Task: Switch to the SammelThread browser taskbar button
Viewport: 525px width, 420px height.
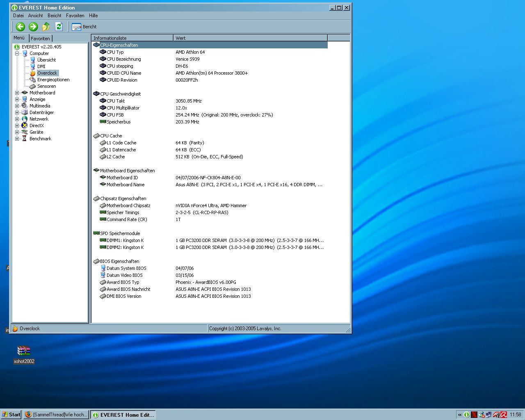Action: click(x=56, y=415)
